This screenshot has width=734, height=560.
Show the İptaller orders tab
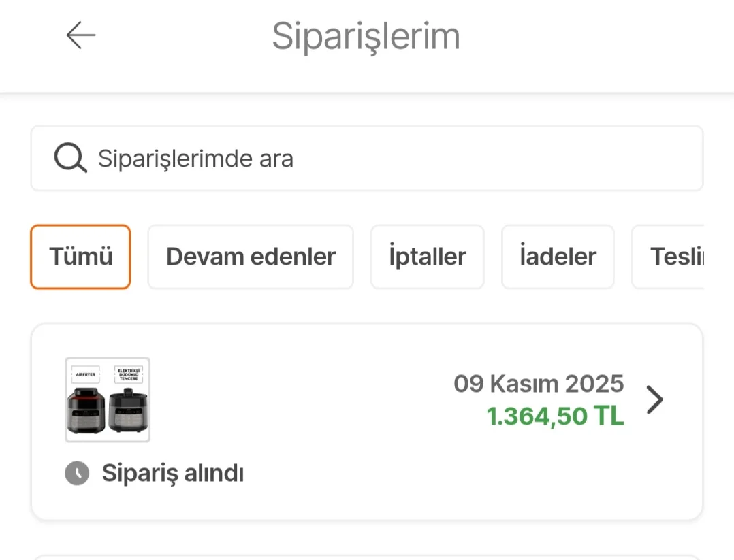[428, 257]
